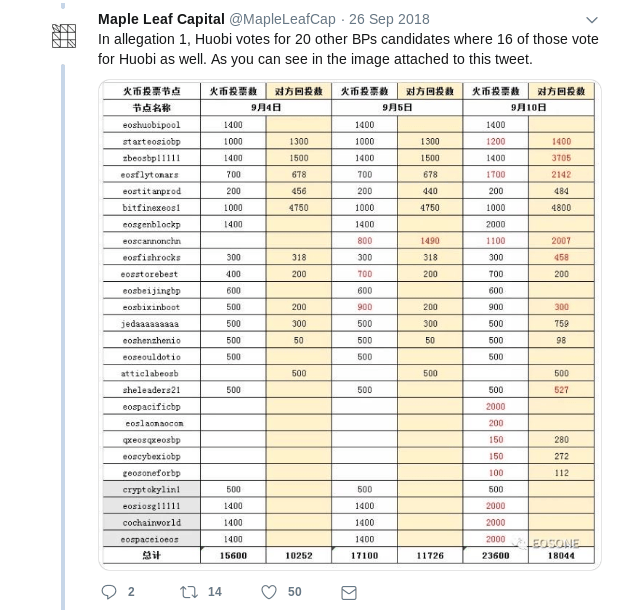
Task: Click the envelope direct message icon
Action: coord(348,592)
